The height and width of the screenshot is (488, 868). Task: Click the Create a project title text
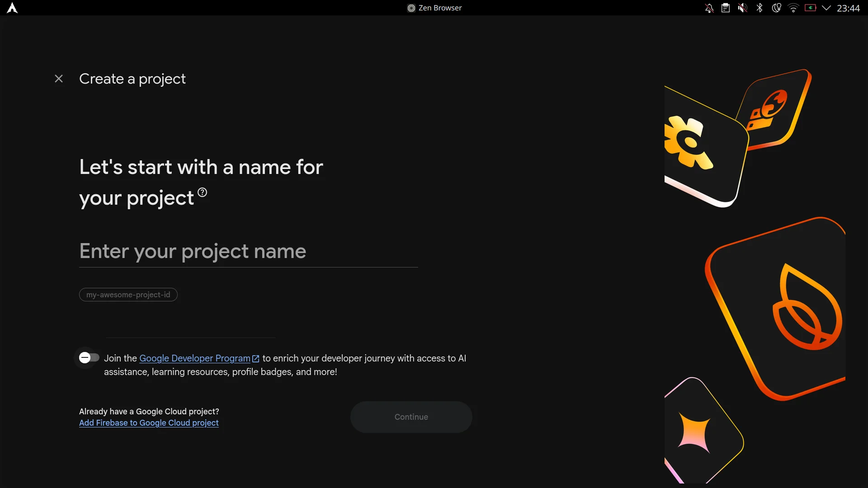pos(132,79)
